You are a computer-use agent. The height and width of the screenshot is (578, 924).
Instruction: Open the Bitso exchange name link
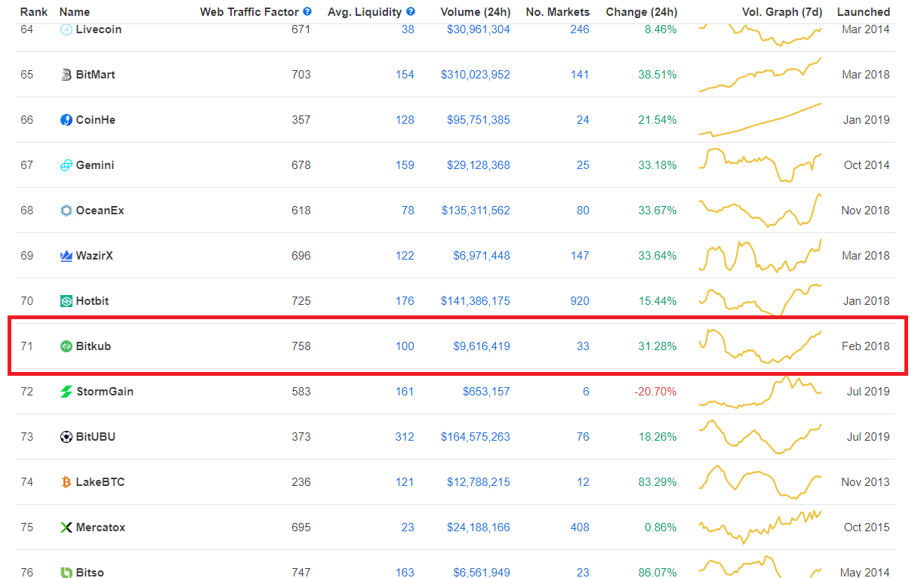click(90, 573)
